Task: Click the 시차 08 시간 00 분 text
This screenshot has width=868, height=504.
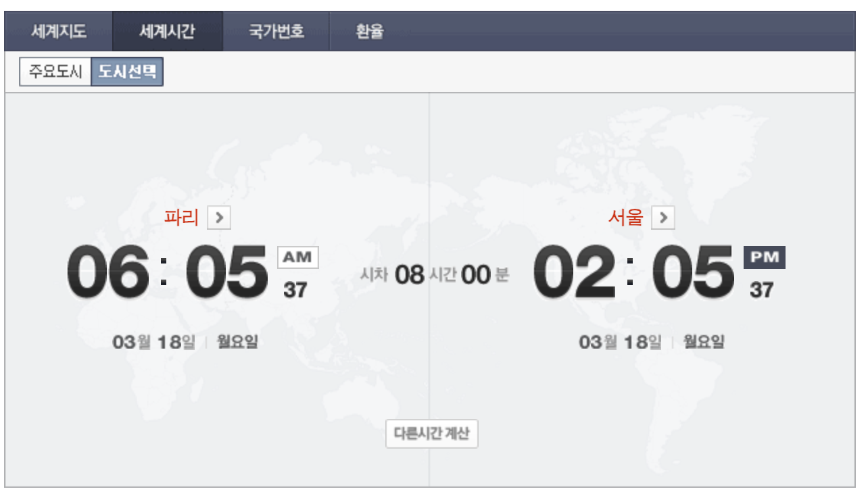Action: (x=435, y=275)
